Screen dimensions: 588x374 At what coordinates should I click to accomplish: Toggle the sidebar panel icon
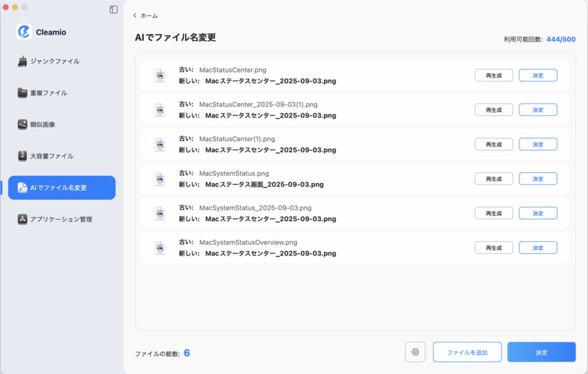coord(113,10)
